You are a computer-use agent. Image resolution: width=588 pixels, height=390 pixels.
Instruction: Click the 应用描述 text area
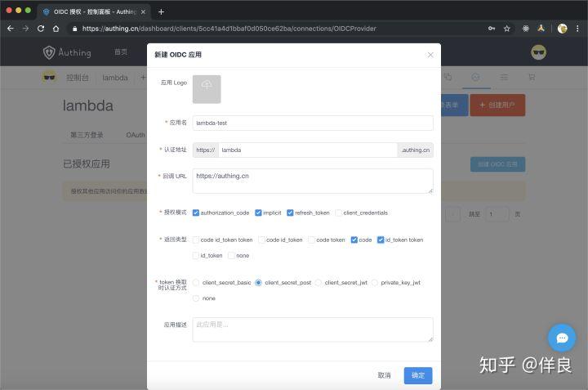(313, 329)
